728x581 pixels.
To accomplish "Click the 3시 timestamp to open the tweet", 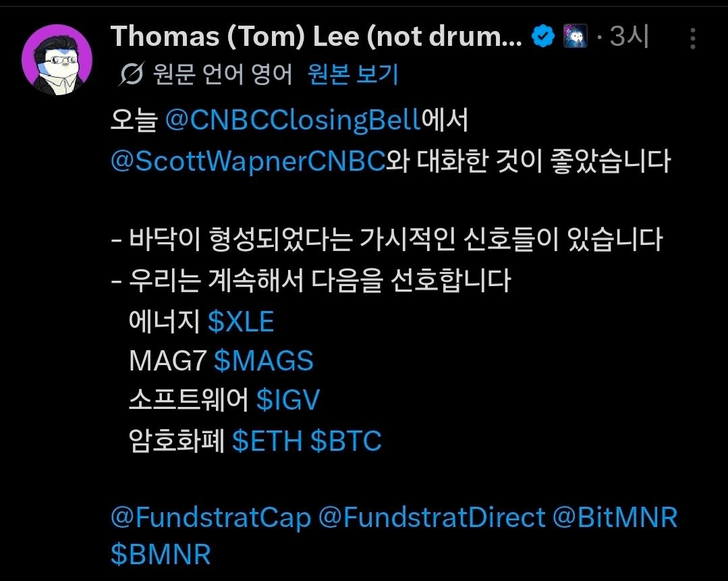I will coord(627,36).
